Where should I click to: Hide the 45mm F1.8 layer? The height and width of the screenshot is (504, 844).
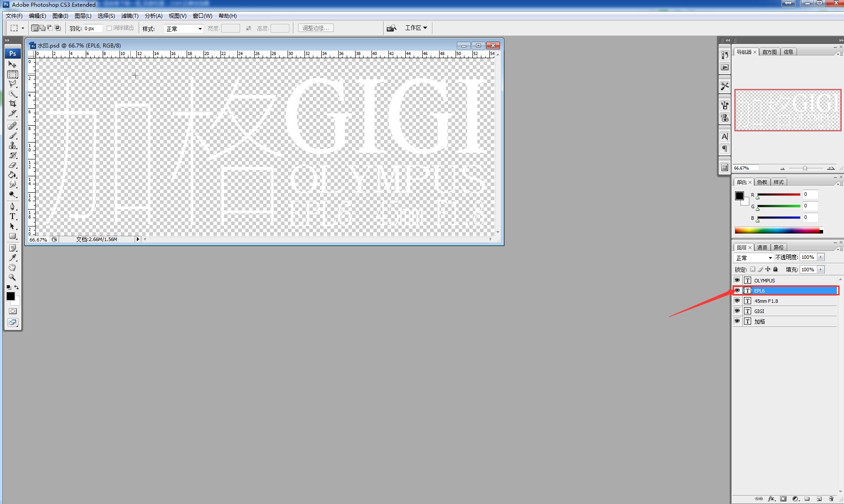point(737,301)
